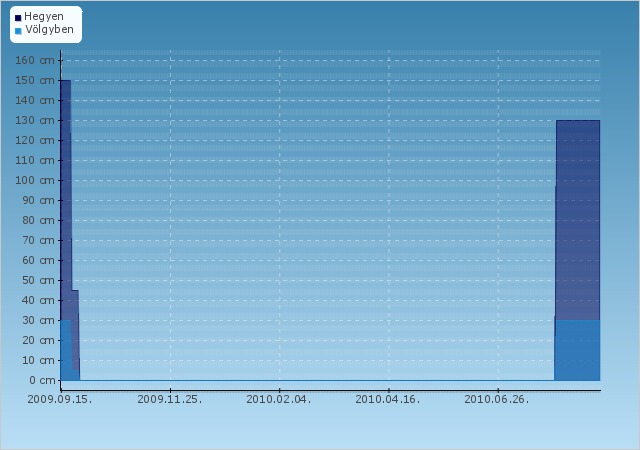Click the 40 cm y-axis label
This screenshot has width=640, height=450.
[x=38, y=301]
